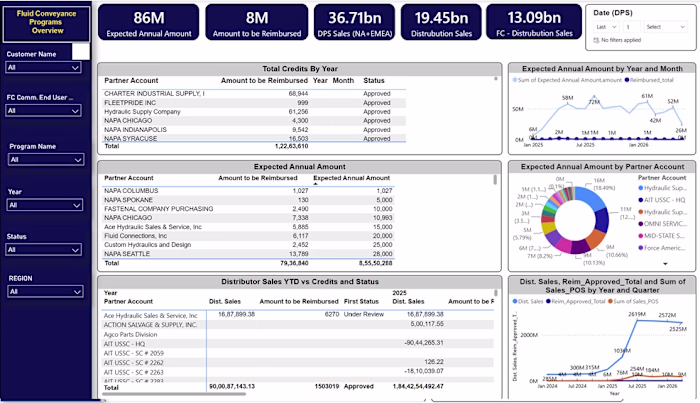Viewport: 700px width, 403px height.
Task: Click the Fluid Conveyance Programs Overview title box
Action: [46, 22]
